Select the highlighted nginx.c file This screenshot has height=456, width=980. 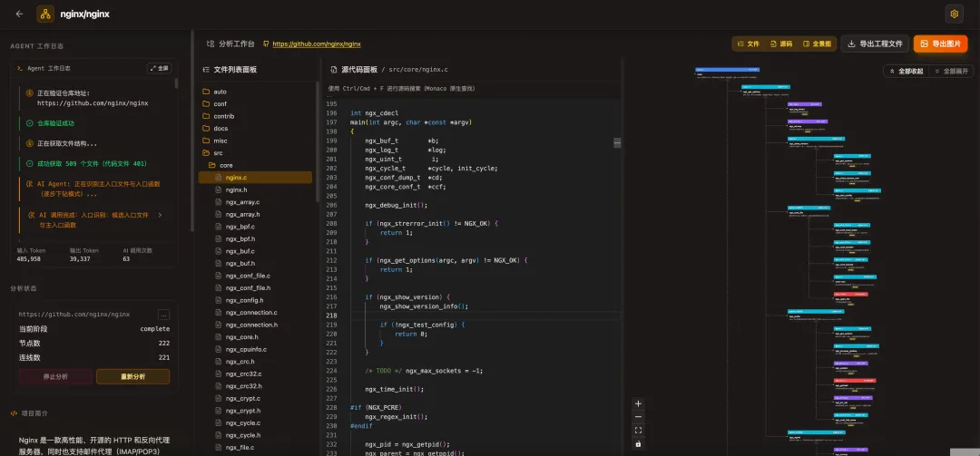point(255,178)
